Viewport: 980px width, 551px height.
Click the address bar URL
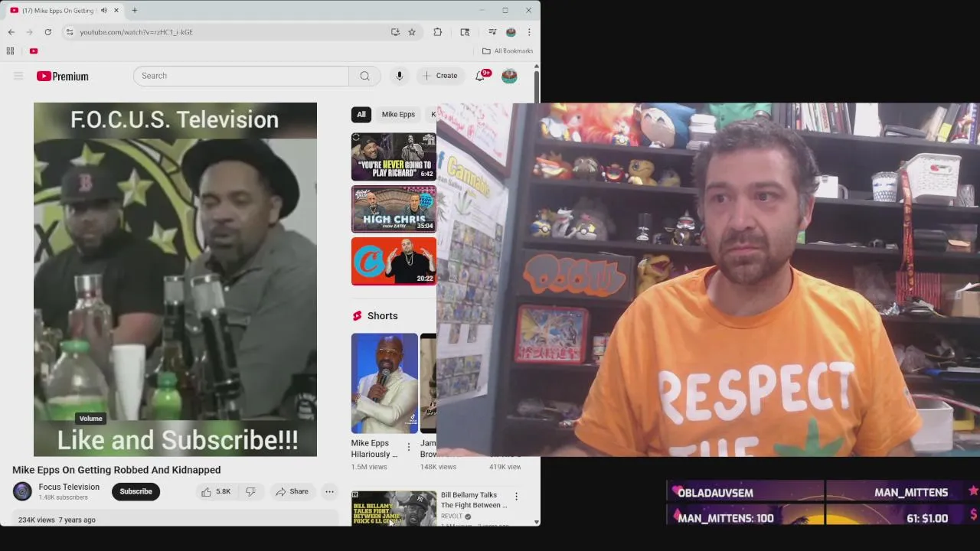pos(136,32)
